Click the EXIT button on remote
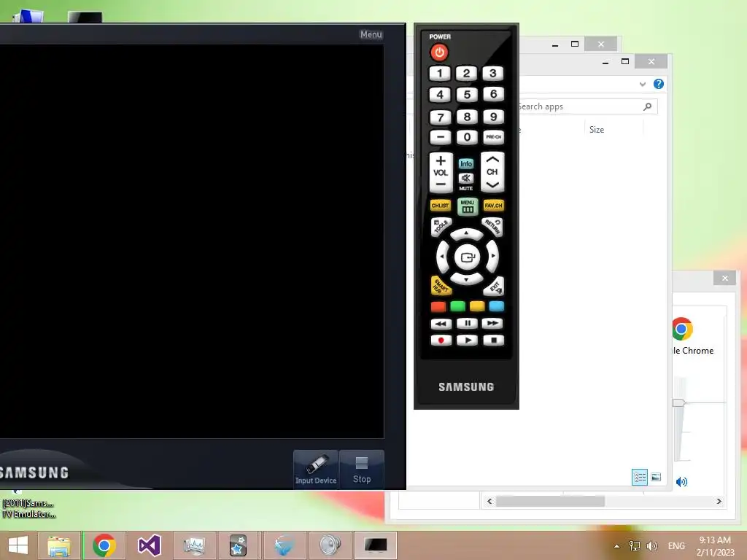The height and width of the screenshot is (560, 747). pos(494,286)
